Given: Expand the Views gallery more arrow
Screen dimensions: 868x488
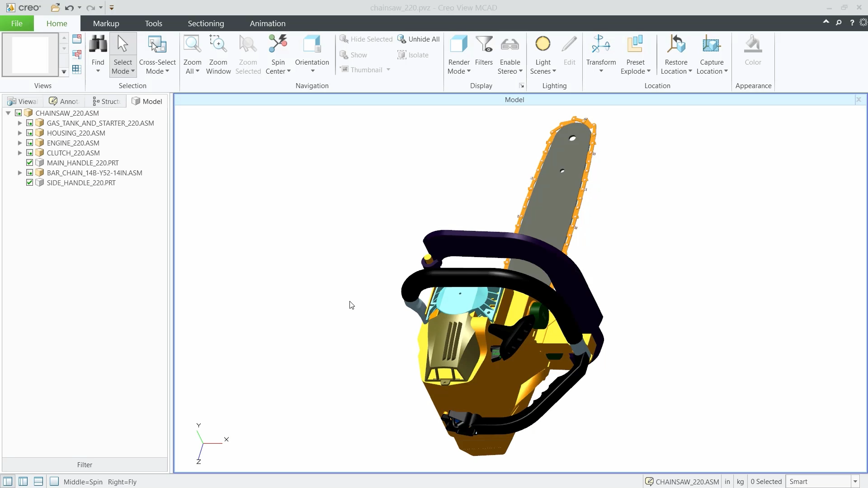Looking at the screenshot, I should [64, 71].
